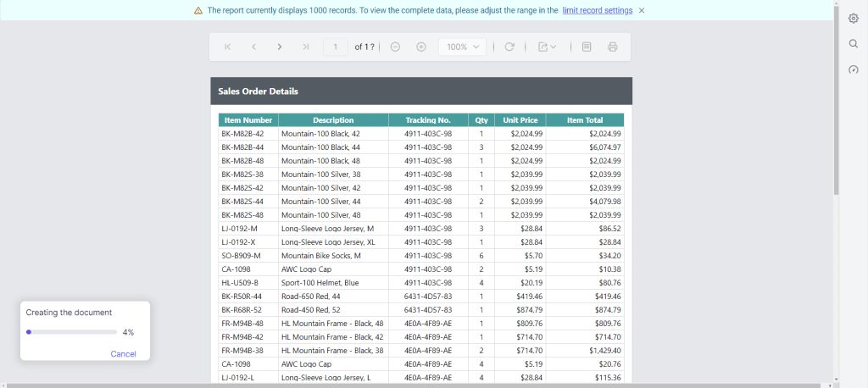Select description Road-450 Red, 52

click(310, 310)
